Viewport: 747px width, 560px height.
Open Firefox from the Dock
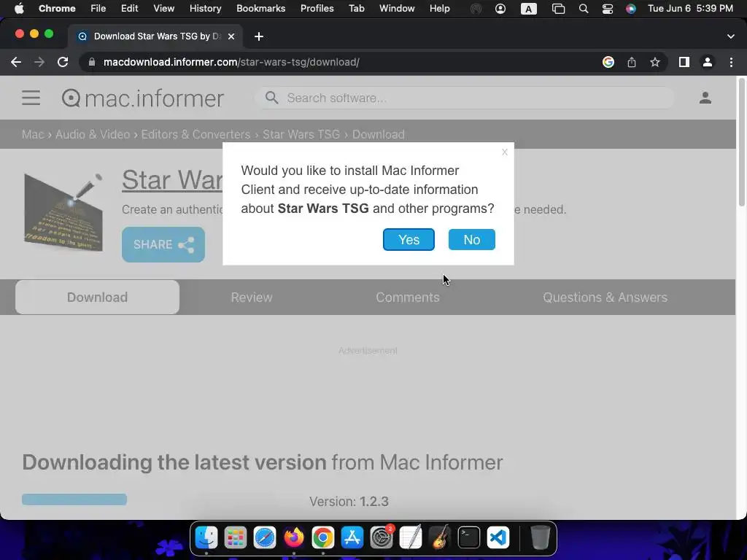pos(294,537)
